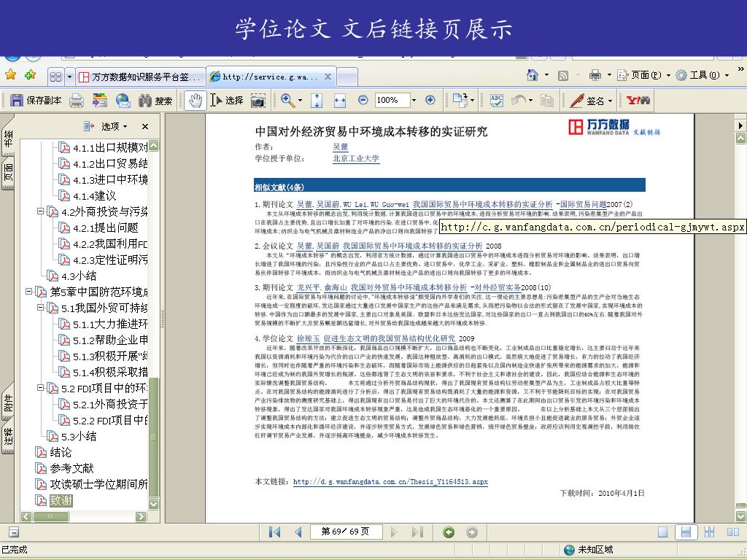Select the 参考文献 bookmark

coord(72,468)
